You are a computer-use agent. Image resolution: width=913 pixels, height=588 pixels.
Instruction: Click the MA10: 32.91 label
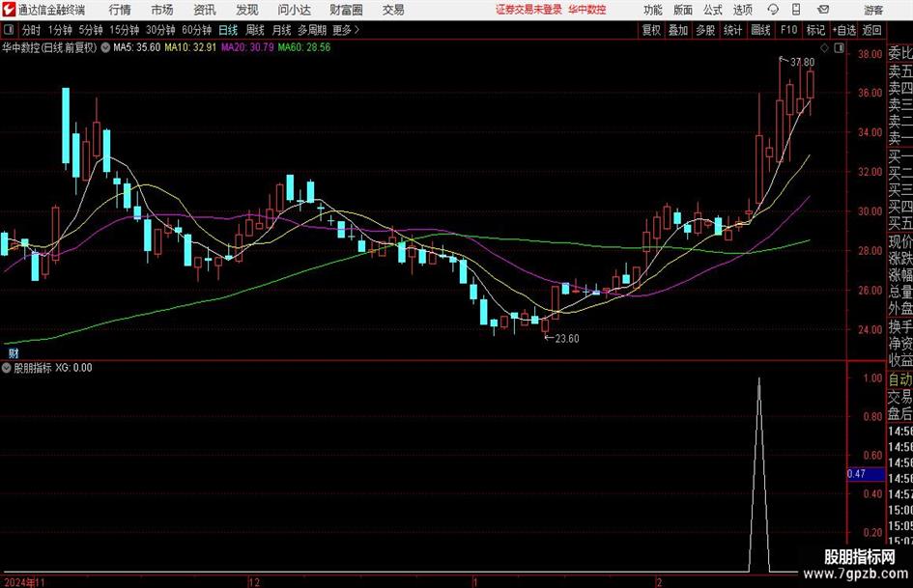190,47
